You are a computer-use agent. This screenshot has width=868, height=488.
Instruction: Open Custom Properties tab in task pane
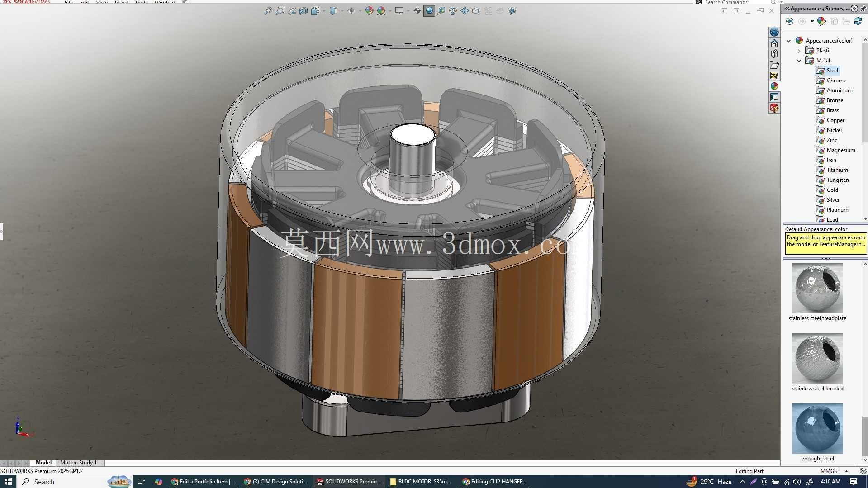point(774,97)
